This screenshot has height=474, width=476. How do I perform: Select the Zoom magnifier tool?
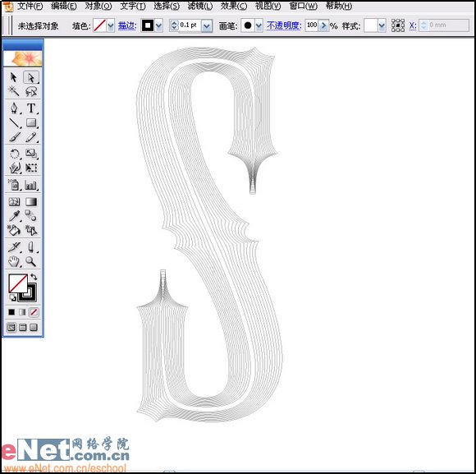point(31,261)
